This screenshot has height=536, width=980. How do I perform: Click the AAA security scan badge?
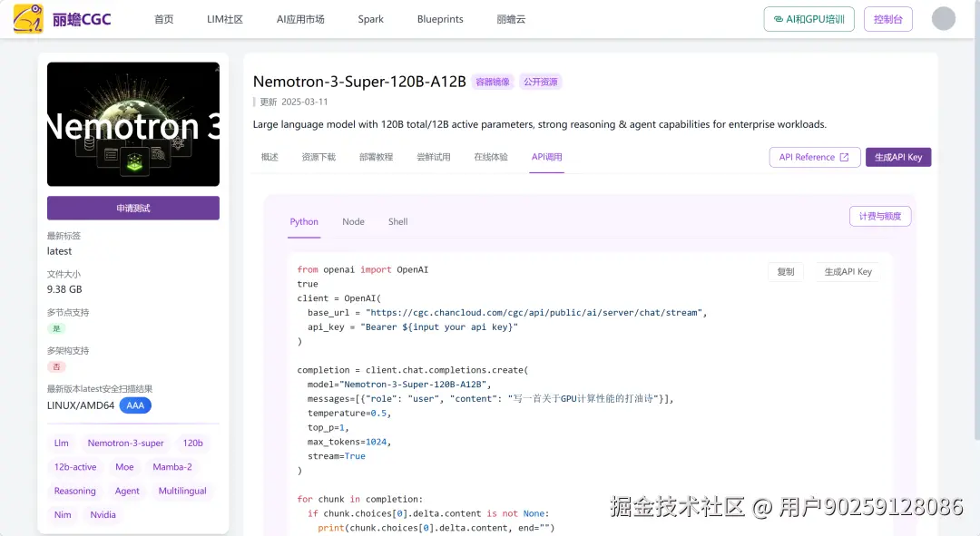135,405
